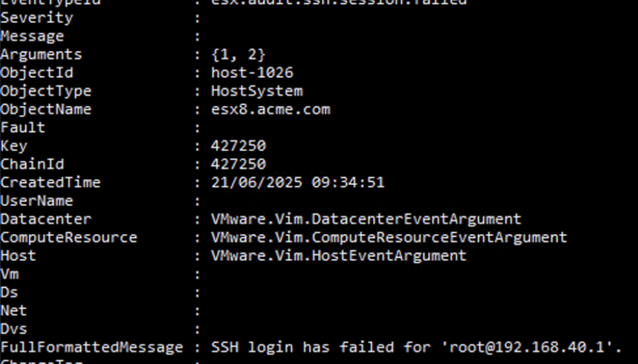
Task: Click the FullFormattedMessage property label
Action: (92, 347)
